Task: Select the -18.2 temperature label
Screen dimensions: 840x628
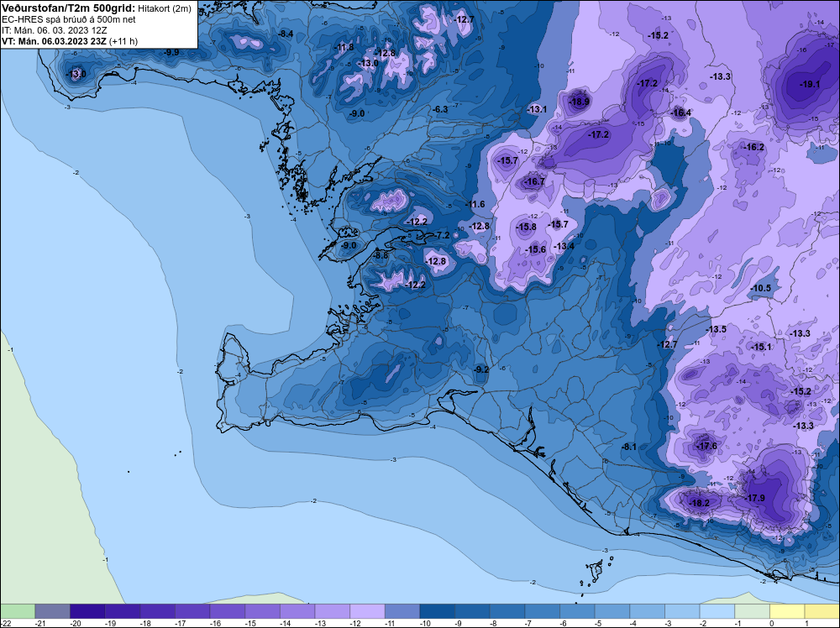Action: pos(699,503)
